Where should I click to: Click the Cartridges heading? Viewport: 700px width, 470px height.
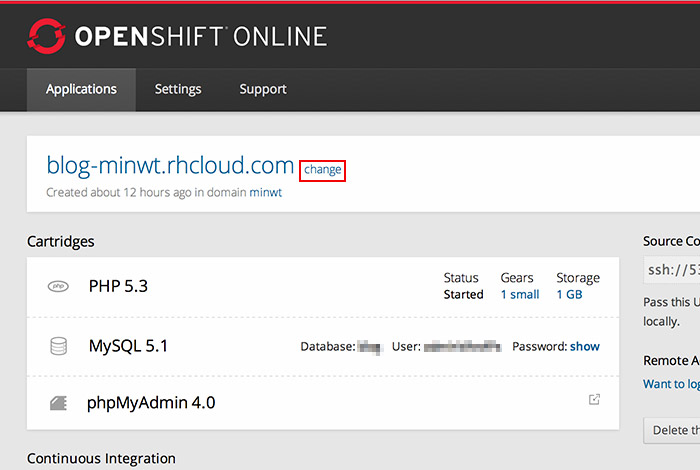coord(61,241)
